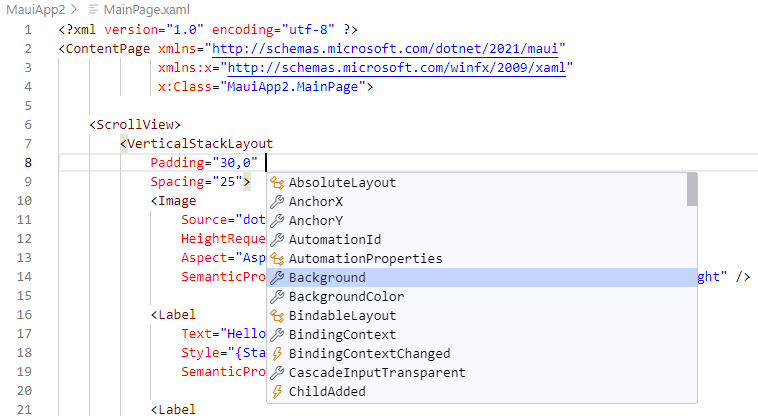Click the encoding="utf-8" attribute
Viewport: 758px width, 416px height.
click(273, 30)
